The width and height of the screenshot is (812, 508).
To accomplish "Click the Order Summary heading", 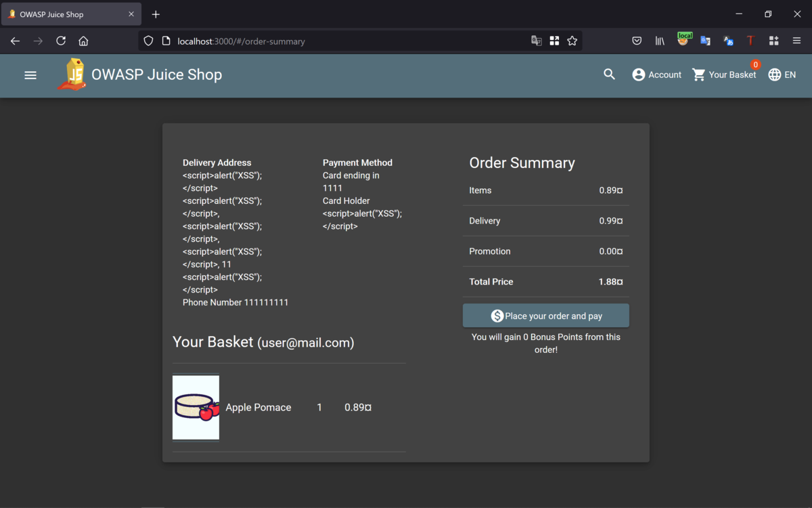I will click(x=522, y=163).
